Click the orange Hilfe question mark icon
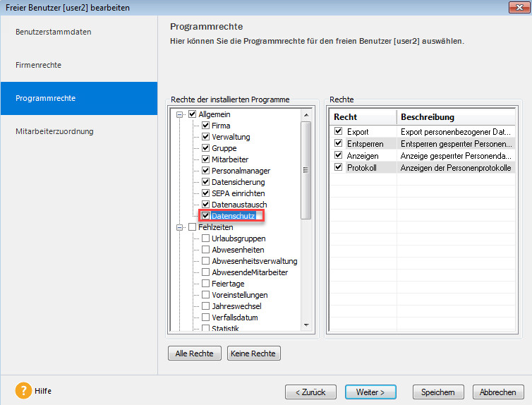 click(24, 390)
